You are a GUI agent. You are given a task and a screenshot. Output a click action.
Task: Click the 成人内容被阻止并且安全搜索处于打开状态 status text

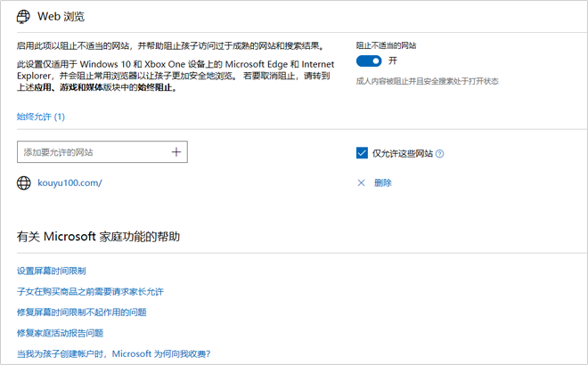[427, 81]
